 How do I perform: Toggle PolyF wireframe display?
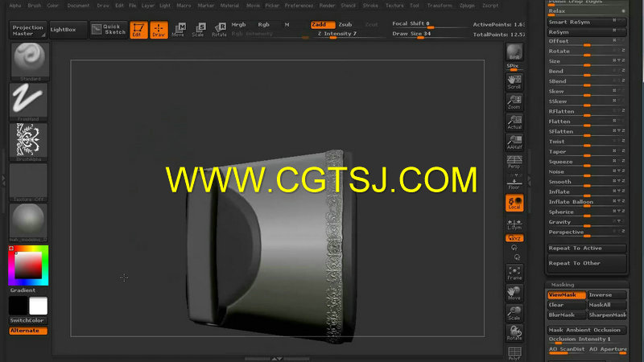click(x=514, y=353)
